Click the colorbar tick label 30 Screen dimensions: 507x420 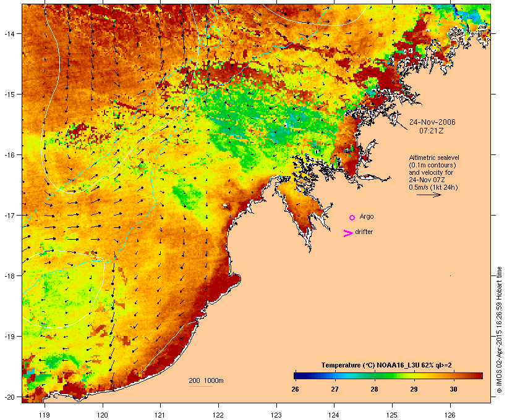click(x=453, y=389)
